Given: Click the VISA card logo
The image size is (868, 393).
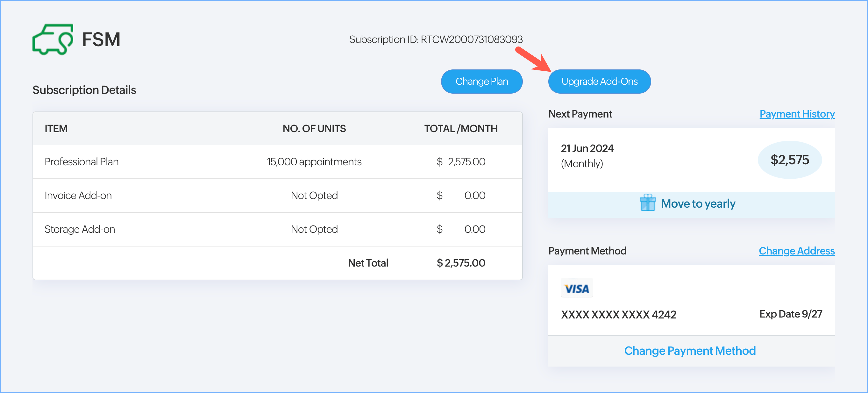Looking at the screenshot, I should 577,288.
